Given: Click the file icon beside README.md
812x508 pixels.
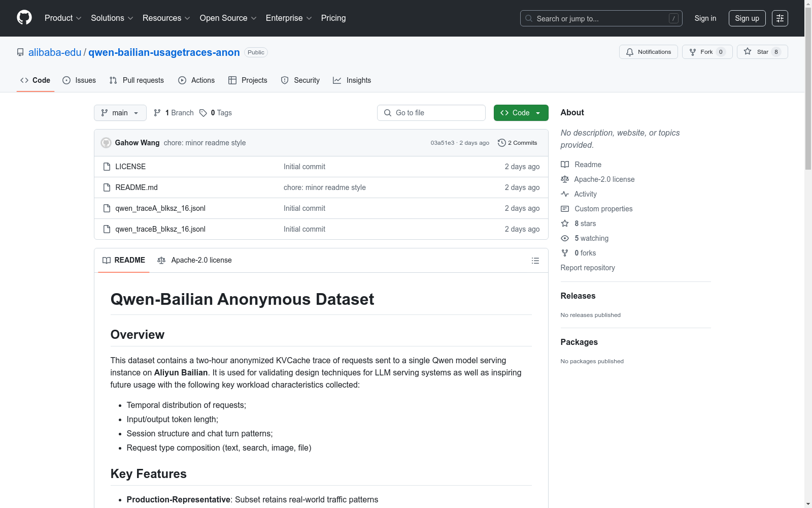Looking at the screenshot, I should 107,187.
